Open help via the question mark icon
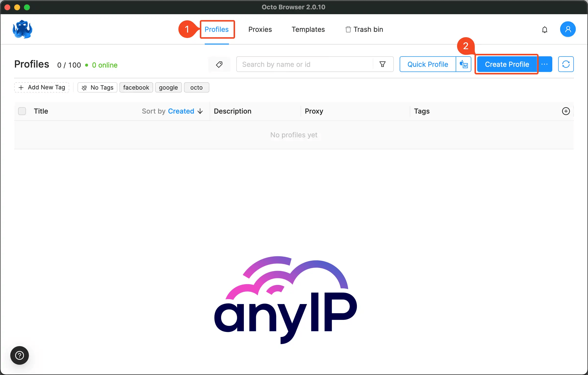 click(x=20, y=355)
